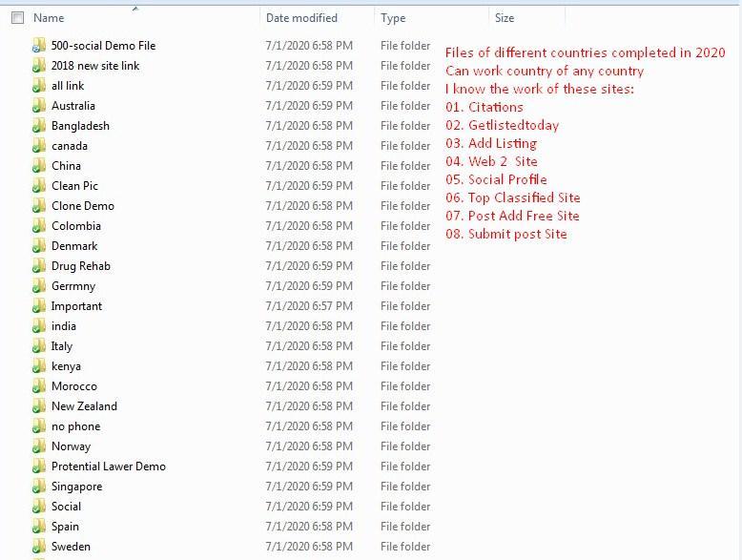
Task: Click the 'New Zealand' folder name
Action: (84, 406)
